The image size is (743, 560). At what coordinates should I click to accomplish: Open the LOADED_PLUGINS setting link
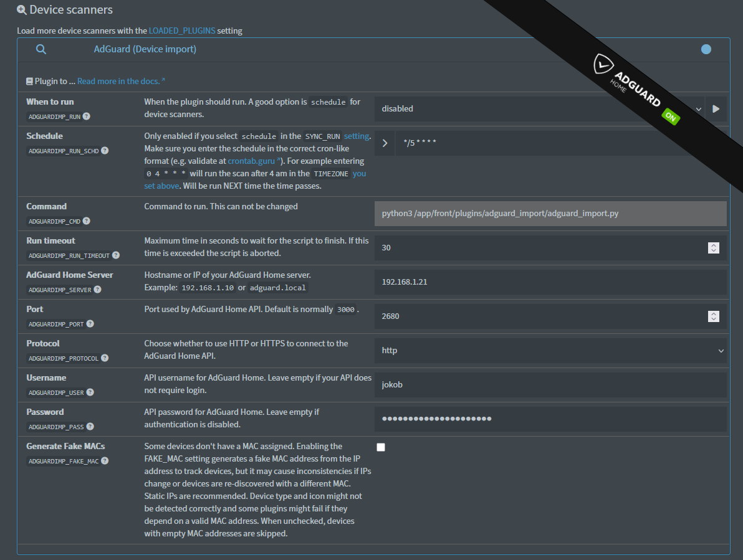pos(182,31)
